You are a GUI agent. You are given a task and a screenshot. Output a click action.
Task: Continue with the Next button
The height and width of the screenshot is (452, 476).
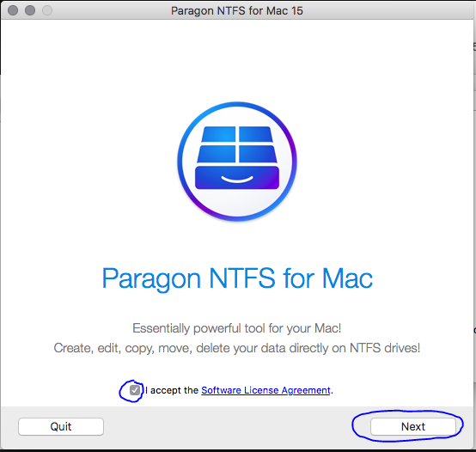413,426
